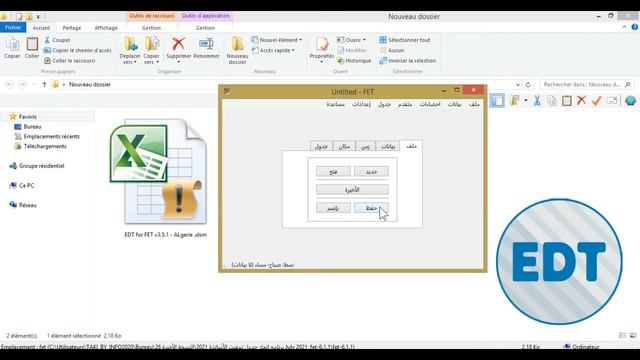
Task: Click the blue shell icon in the small toolbar
Action: 630,100
